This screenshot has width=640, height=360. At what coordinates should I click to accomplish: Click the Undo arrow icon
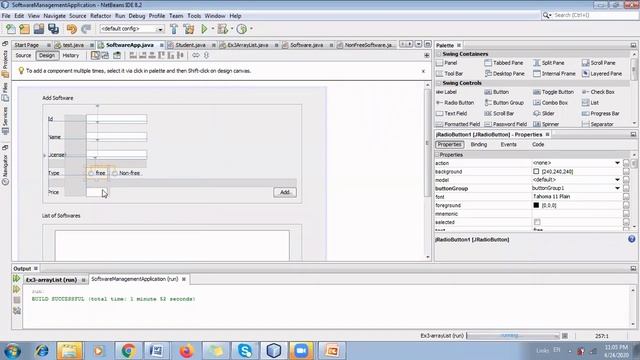click(x=72, y=29)
